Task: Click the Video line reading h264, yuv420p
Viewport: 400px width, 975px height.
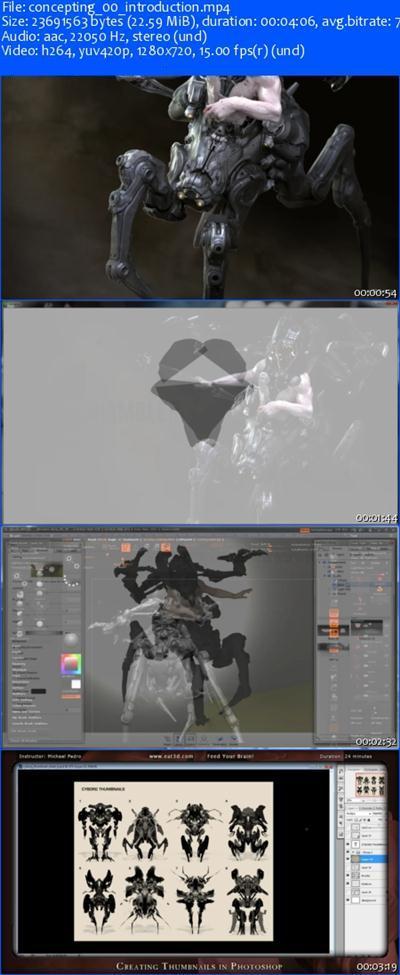Action: coord(153,51)
